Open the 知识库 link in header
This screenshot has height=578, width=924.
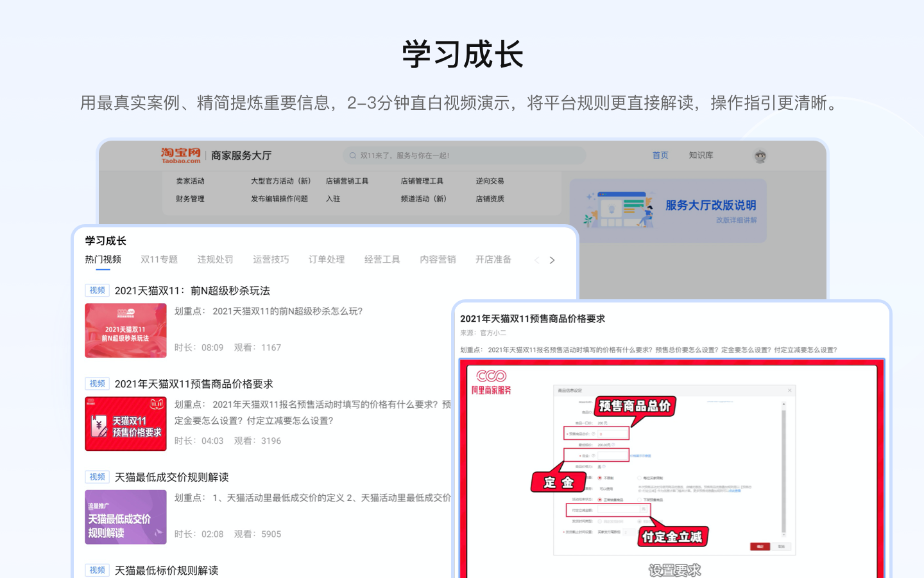701,155
